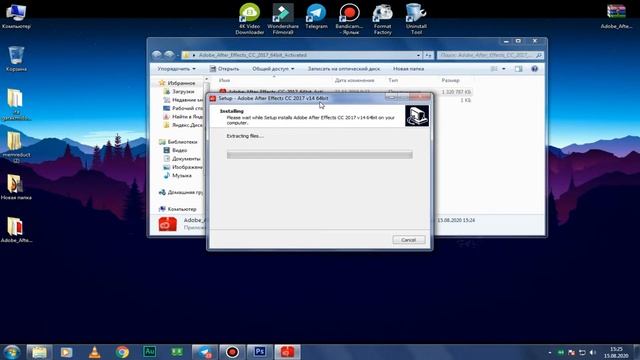Click Записать на оптический диск
640x360 pixels.
point(344,69)
